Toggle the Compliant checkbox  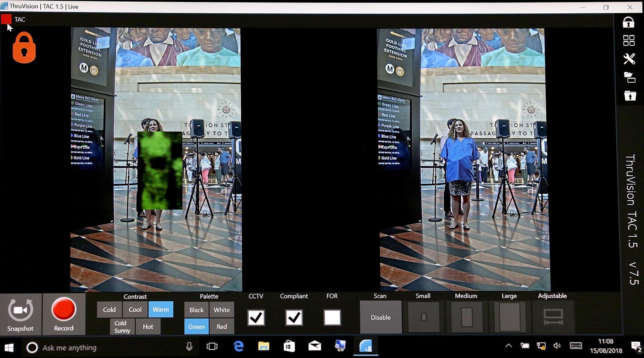(x=294, y=317)
